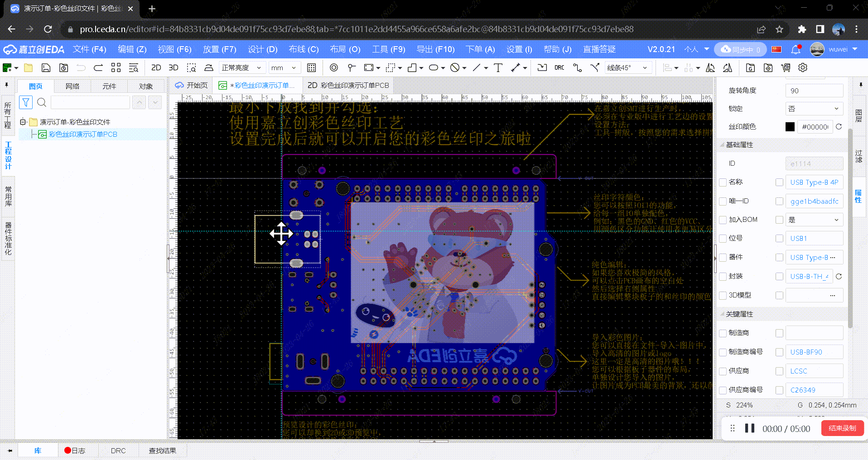Open the 正常亮度 brightness dropdown

coord(241,68)
